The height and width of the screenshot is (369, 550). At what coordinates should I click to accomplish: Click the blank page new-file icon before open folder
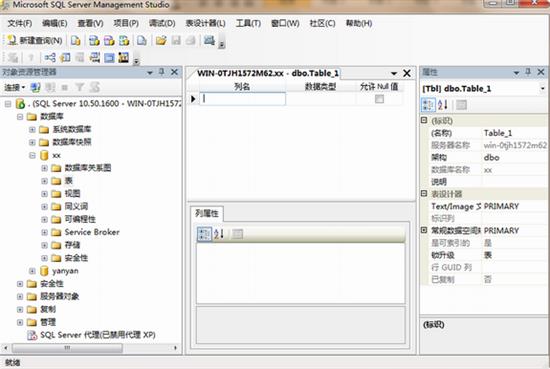click(142, 41)
